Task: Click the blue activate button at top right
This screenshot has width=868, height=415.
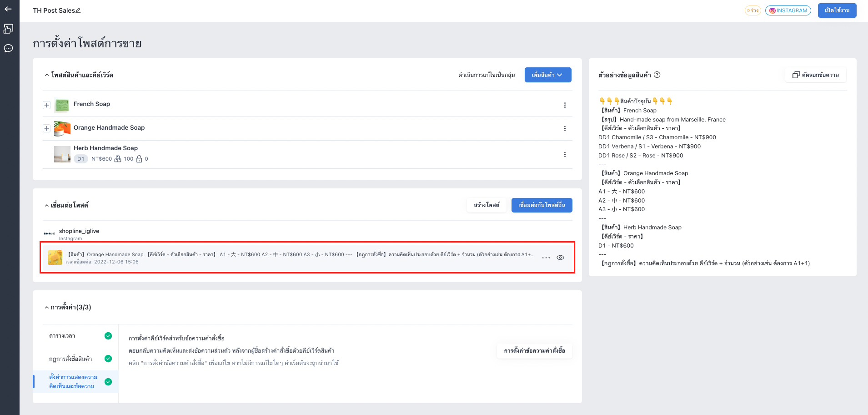Action: [x=837, y=10]
